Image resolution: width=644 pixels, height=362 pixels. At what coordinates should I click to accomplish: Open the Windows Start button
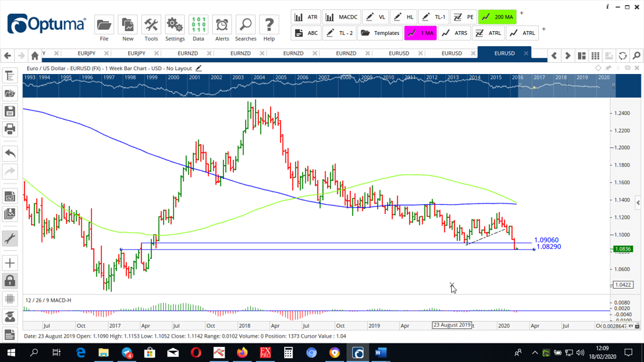[x=11, y=353]
